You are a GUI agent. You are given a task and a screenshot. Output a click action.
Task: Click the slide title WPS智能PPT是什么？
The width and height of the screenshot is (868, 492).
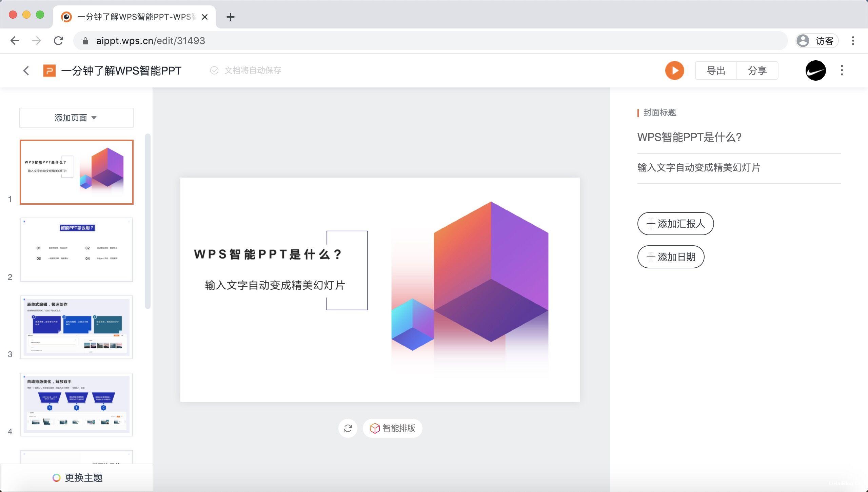point(268,254)
